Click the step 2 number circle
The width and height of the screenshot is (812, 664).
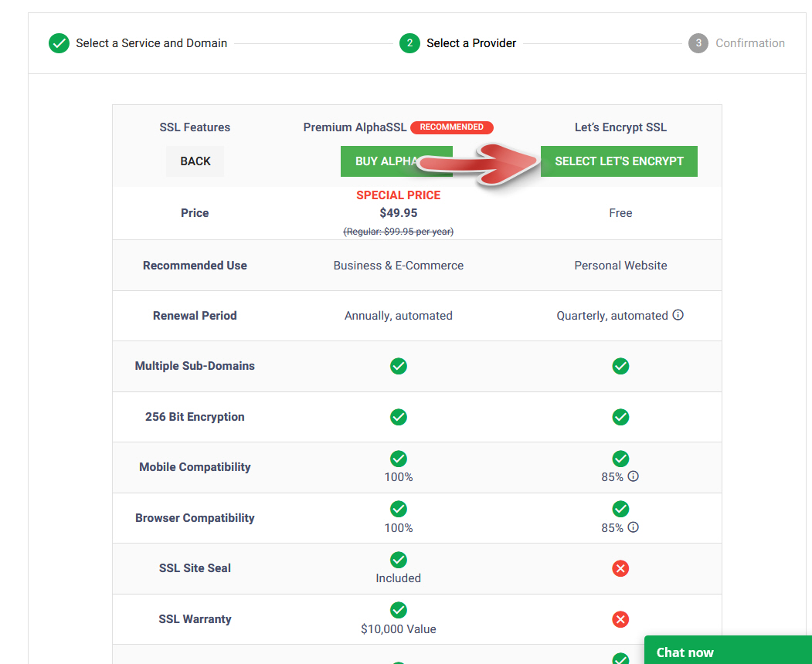pyautogui.click(x=409, y=43)
